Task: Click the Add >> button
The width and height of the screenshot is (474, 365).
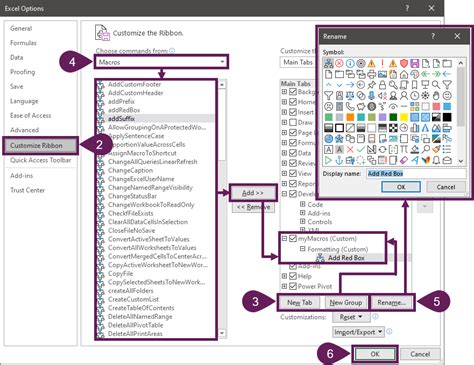Action: pyautogui.click(x=253, y=193)
